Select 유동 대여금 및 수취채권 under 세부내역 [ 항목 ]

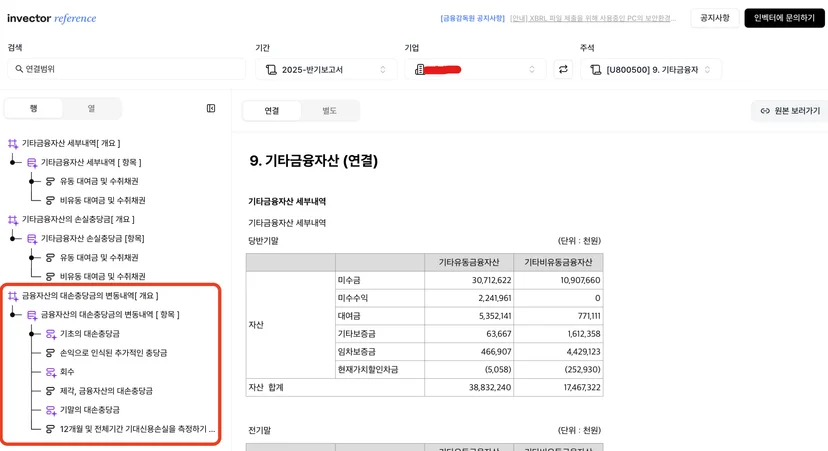99,181
